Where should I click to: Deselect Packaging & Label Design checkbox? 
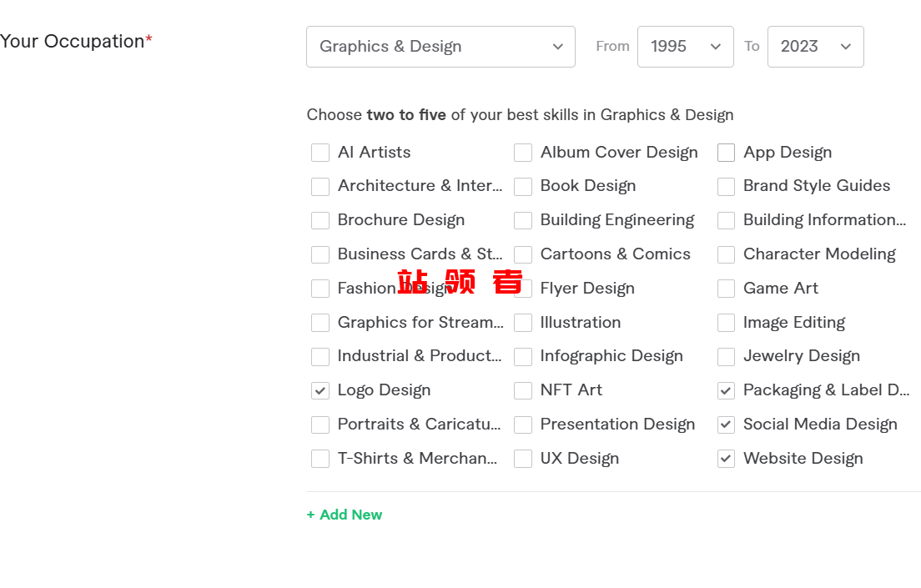pyautogui.click(x=727, y=390)
